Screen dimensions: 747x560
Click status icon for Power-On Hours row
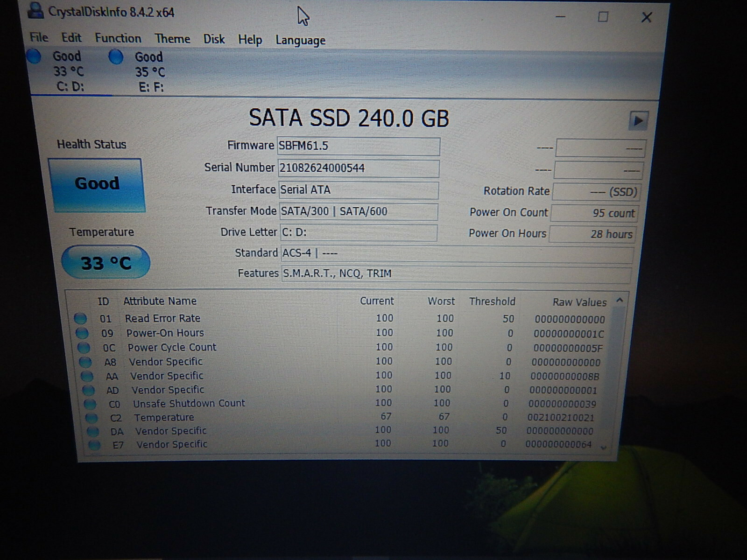click(x=82, y=333)
